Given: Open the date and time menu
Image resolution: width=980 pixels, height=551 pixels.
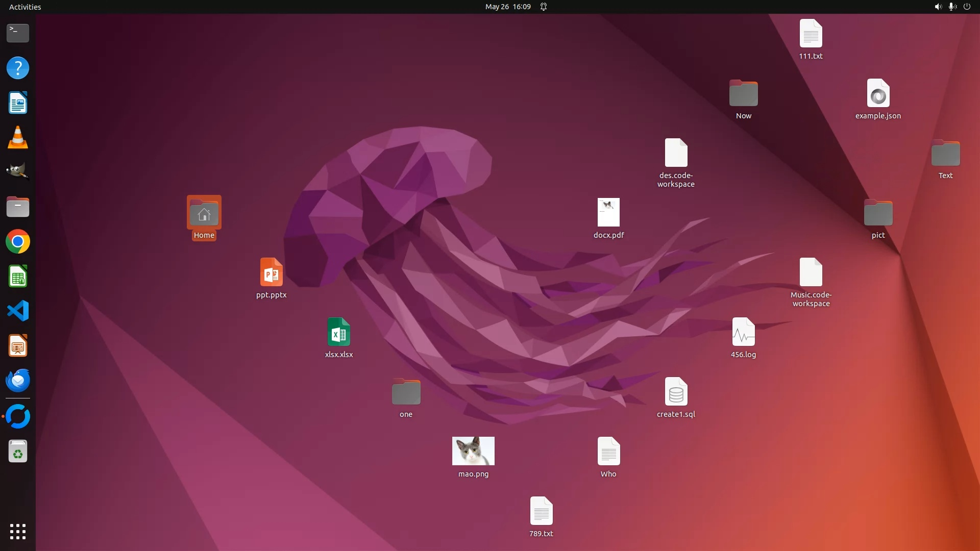Looking at the screenshot, I should pos(507,7).
